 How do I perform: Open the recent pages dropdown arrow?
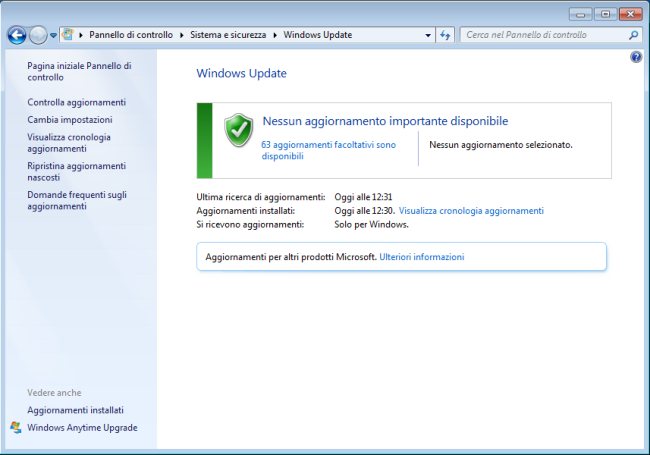point(53,36)
